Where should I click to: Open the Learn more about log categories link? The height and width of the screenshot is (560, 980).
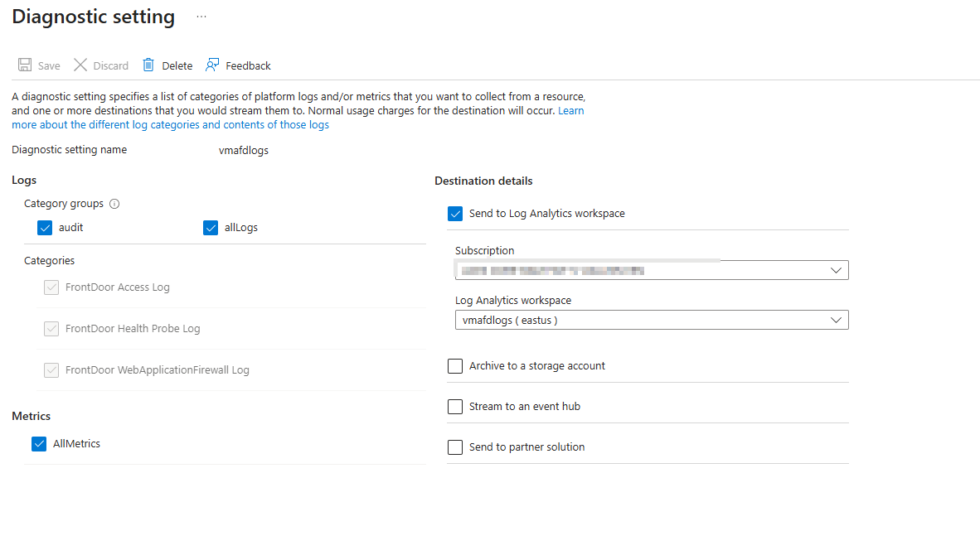coord(170,125)
